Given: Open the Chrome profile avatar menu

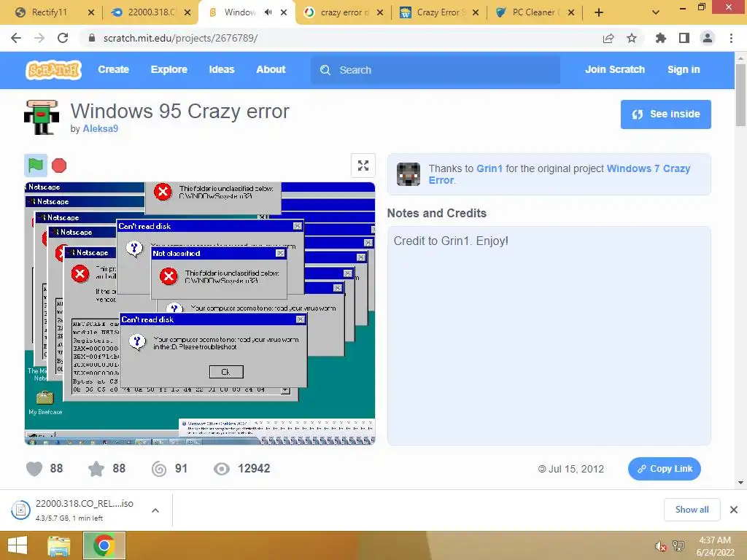Looking at the screenshot, I should [708, 38].
